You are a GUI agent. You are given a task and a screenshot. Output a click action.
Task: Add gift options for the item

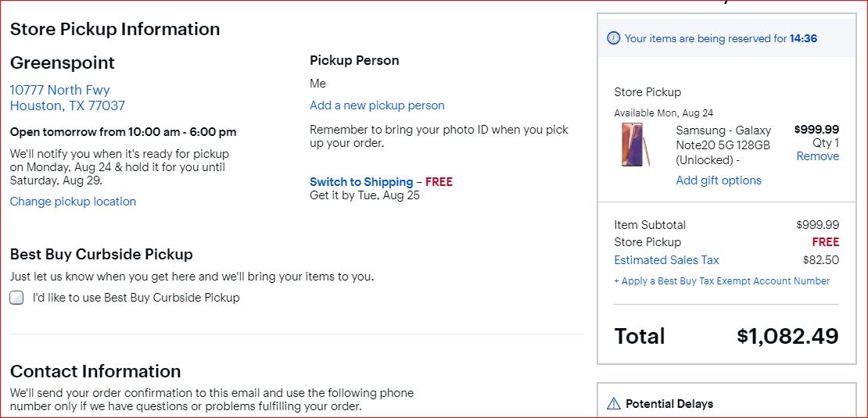tap(719, 180)
